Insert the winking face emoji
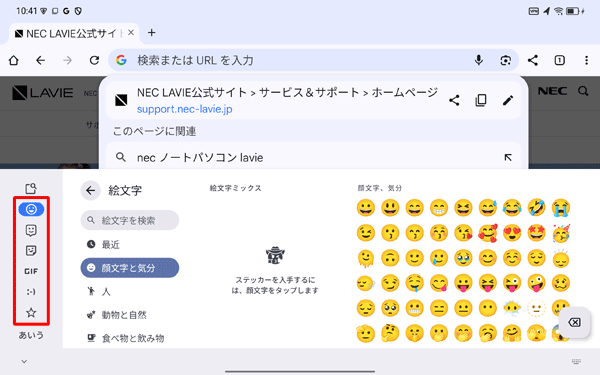The width and height of the screenshot is (600, 375). click(366, 233)
